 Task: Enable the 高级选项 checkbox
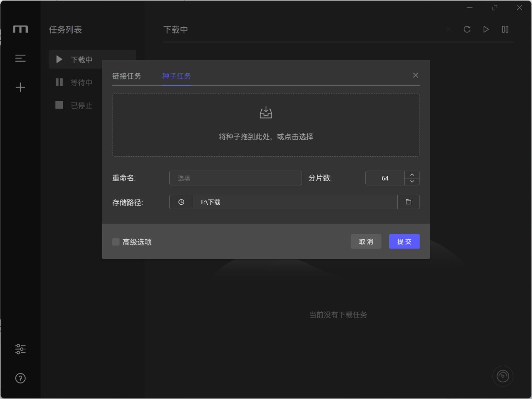[x=115, y=242]
